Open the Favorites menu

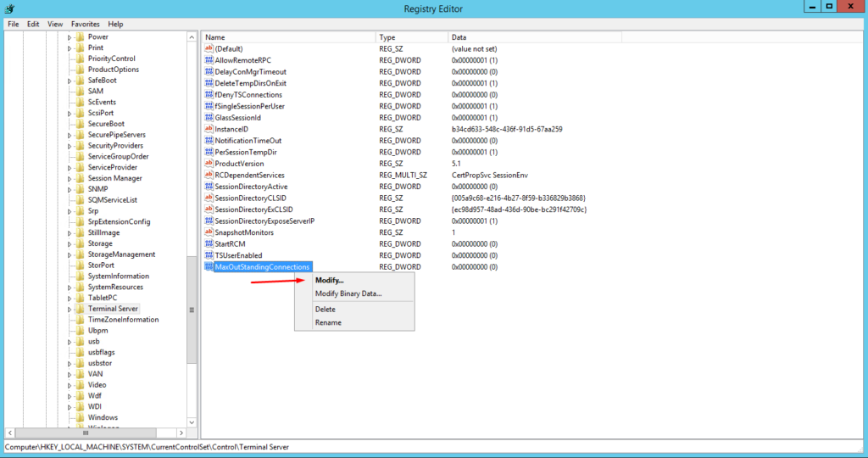[85, 25]
